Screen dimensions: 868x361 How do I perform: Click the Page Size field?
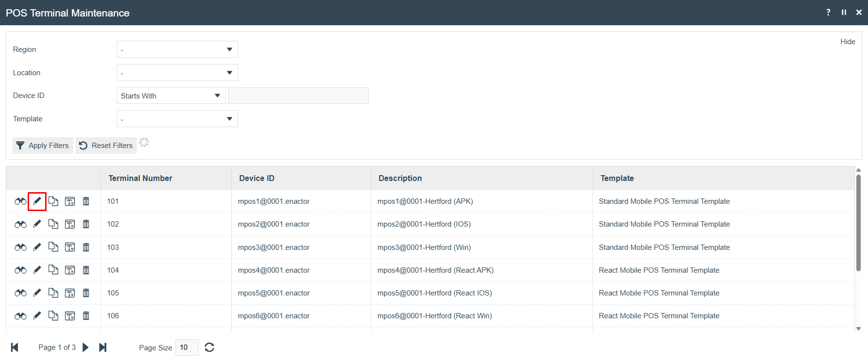pyautogui.click(x=187, y=347)
